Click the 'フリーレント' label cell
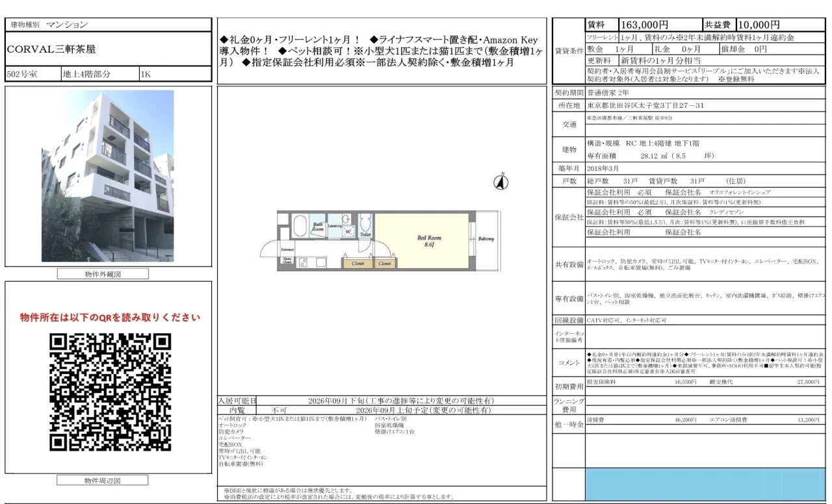Image resolution: width=832 pixels, height=504 pixels. point(602,38)
